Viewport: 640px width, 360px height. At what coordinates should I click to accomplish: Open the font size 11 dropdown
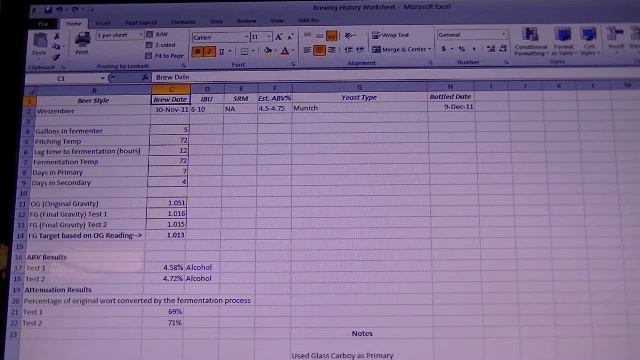pyautogui.click(x=269, y=37)
